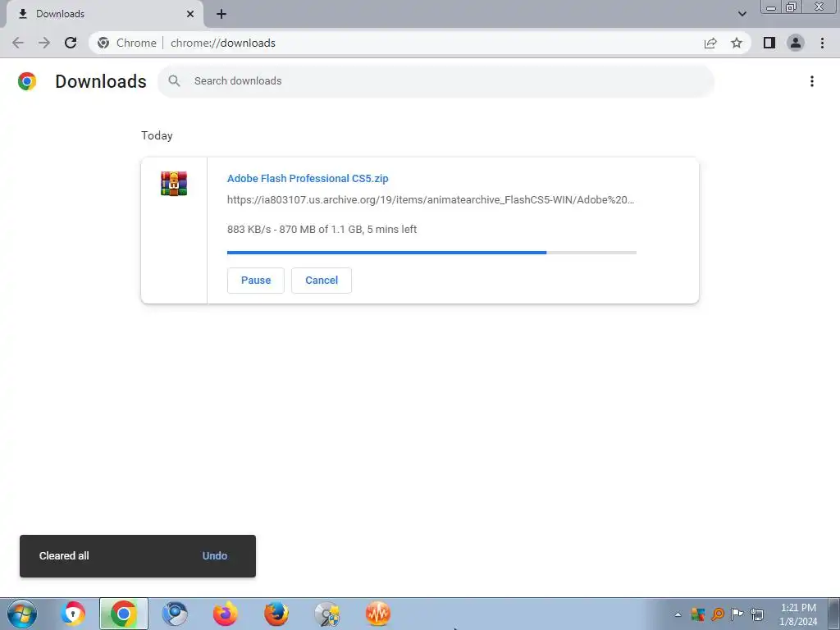Image resolution: width=840 pixels, height=630 pixels.
Task: Click the Today date heading
Action: (x=157, y=135)
